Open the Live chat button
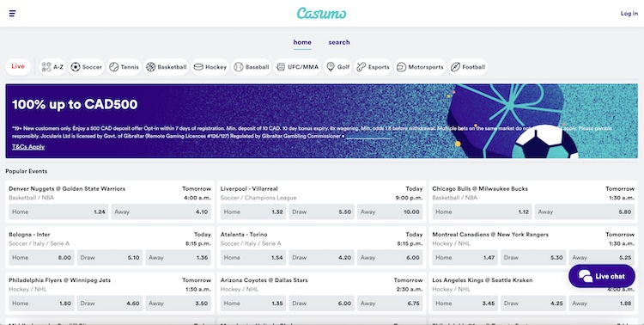Screen dimensions: 644x325 click(x=602, y=276)
